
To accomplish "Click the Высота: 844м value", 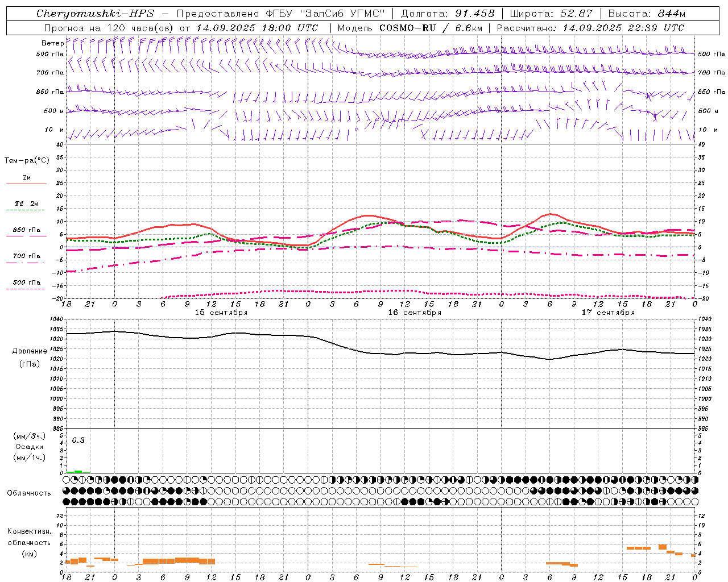I will click(647, 14).
